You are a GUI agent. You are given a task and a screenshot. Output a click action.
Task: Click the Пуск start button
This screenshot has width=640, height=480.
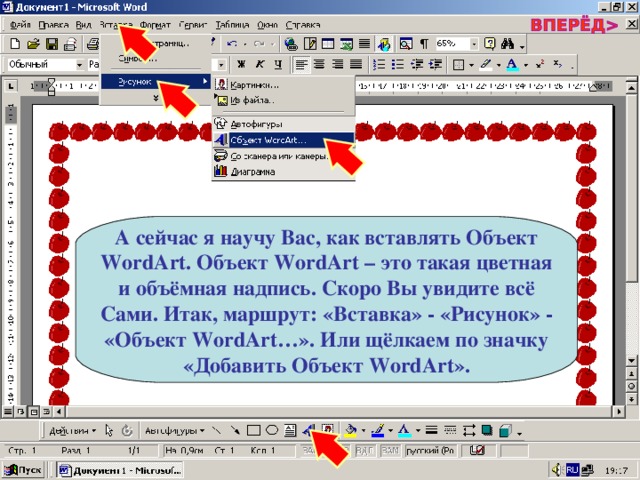[23, 470]
